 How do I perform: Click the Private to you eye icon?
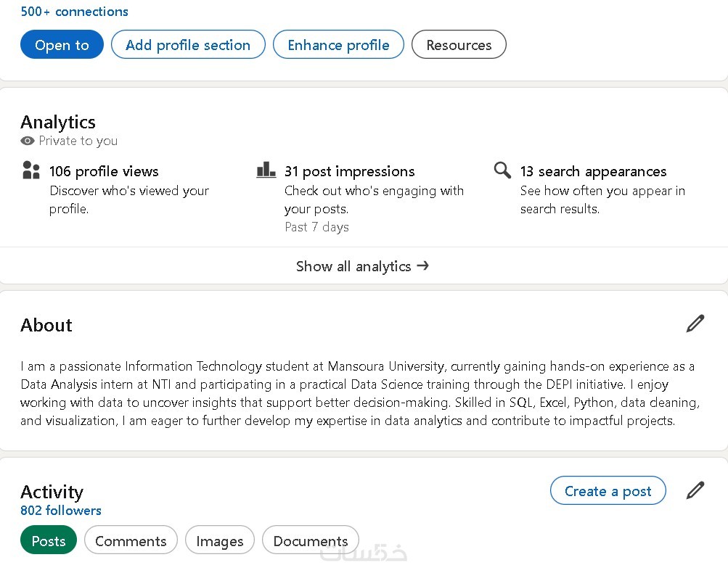click(28, 141)
